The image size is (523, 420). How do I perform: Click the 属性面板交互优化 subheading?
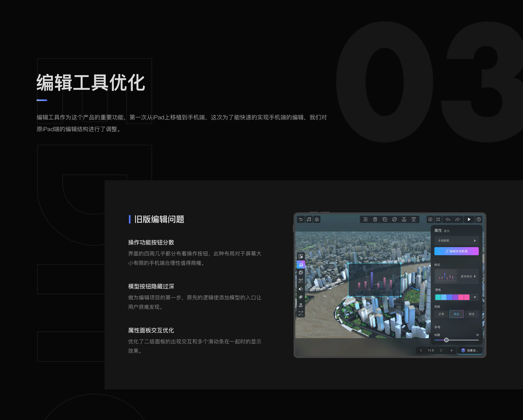pyautogui.click(x=151, y=330)
